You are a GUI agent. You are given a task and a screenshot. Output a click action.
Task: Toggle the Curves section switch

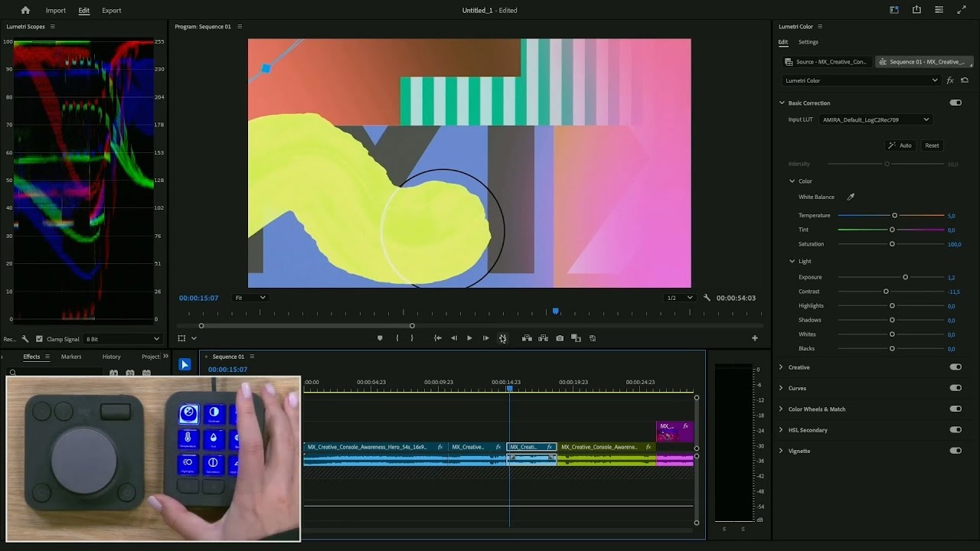pos(955,388)
